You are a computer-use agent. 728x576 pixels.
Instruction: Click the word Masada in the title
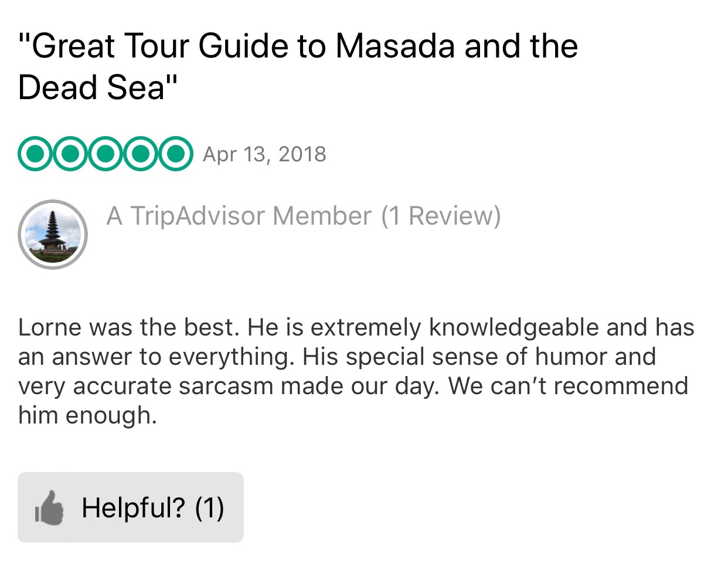[x=395, y=46]
